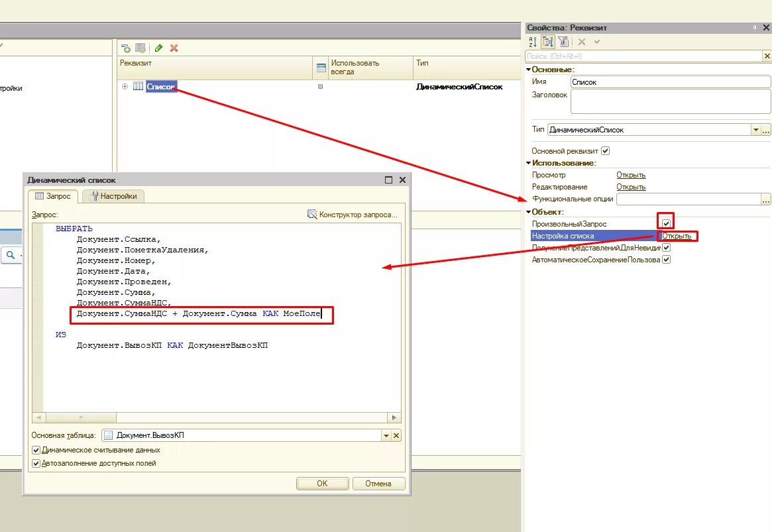This screenshot has width=772, height=532.
Task: Collapse the Основные properties section
Action: 529,70
